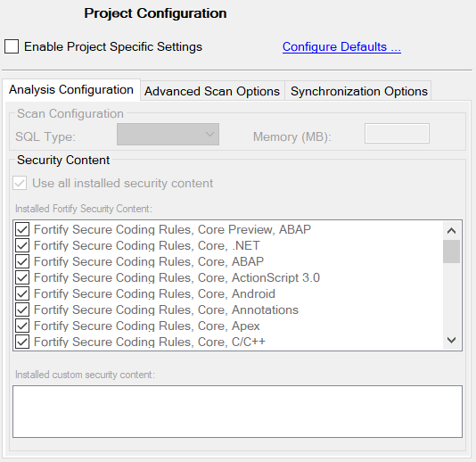Select 'Fortify Secure Coding Rules, Core Preview, ABAP' text
476x462 pixels.
pyautogui.click(x=172, y=229)
